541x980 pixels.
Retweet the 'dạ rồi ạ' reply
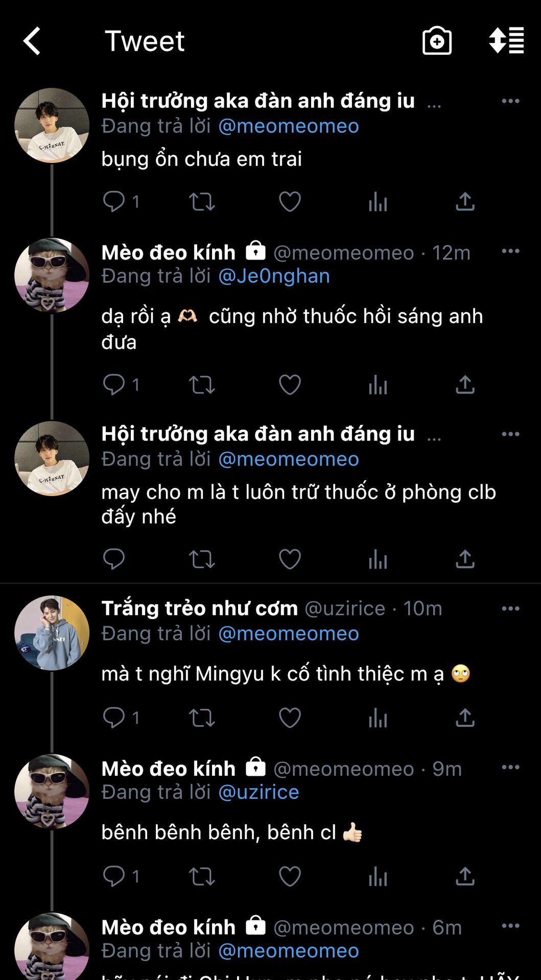click(202, 385)
